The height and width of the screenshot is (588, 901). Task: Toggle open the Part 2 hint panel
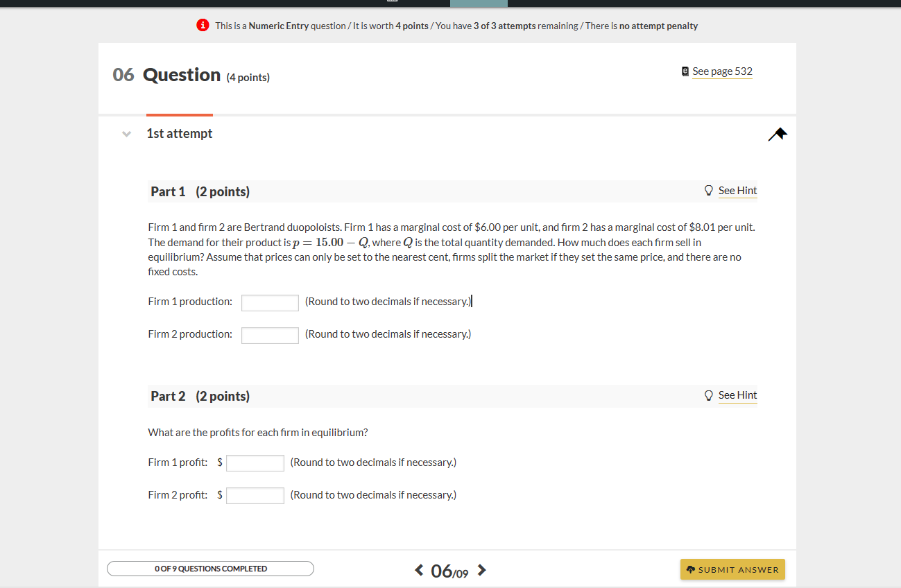point(737,395)
